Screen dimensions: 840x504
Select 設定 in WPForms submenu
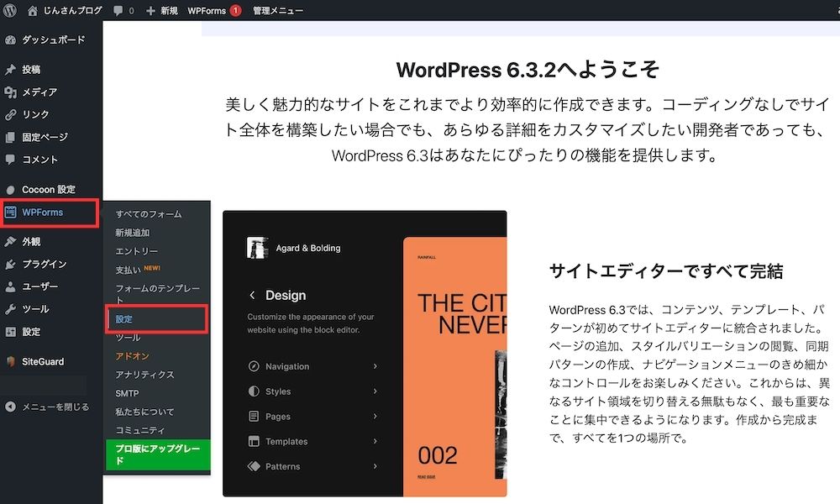pos(123,319)
